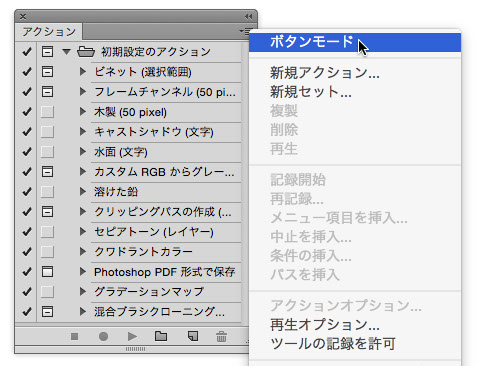The height and width of the screenshot is (366, 482).
Task: Expand the フレームチャンネル action steps
Action: point(83,92)
